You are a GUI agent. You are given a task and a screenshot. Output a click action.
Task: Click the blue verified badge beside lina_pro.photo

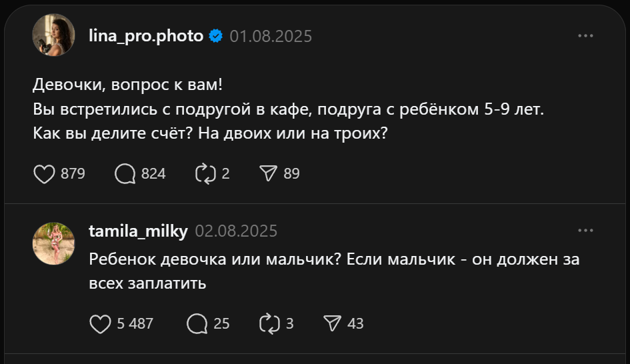tap(215, 36)
